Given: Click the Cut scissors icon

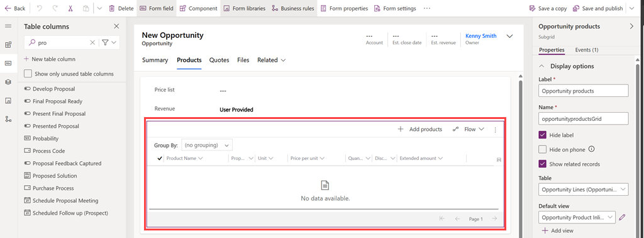Looking at the screenshot, I should (70, 8).
